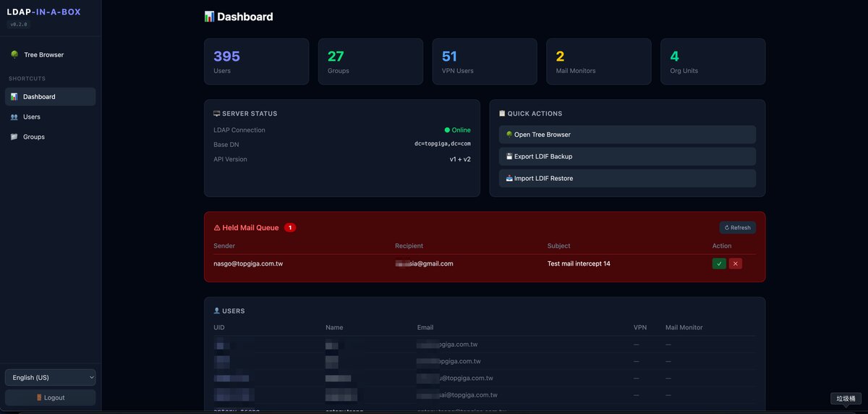Click the API Version value v1 + v2
868x414 pixels.
(x=460, y=159)
